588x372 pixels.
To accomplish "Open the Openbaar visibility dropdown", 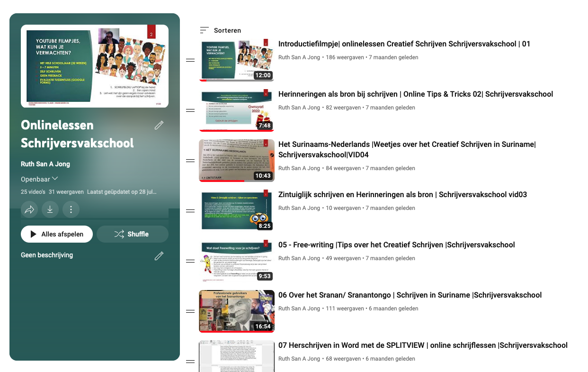I will tap(39, 179).
